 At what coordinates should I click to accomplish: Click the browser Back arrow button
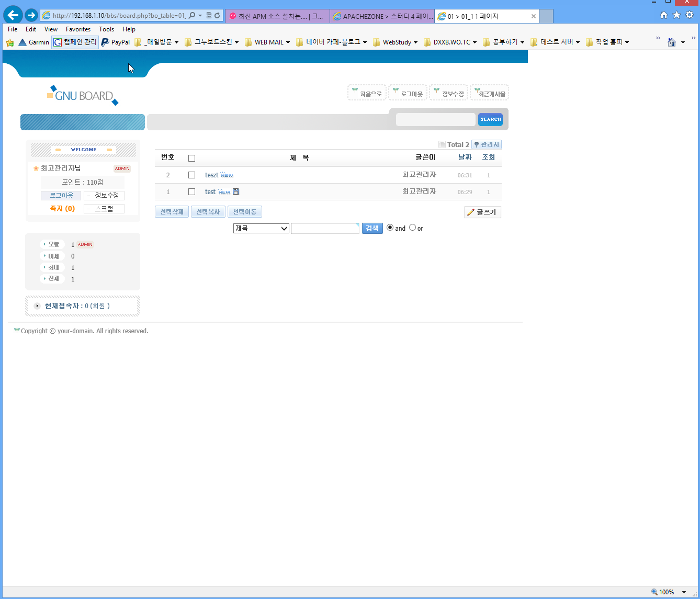click(x=13, y=15)
